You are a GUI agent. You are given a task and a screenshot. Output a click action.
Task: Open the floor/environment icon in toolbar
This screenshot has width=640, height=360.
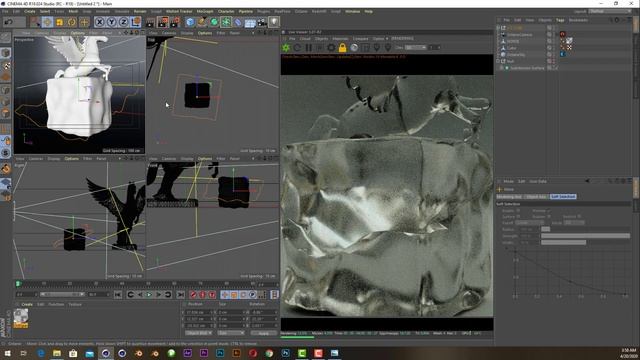pos(250,22)
